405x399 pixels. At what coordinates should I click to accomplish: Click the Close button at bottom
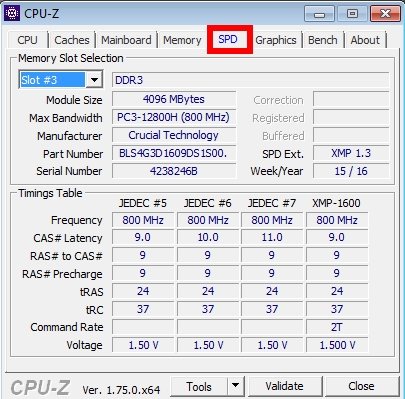361,386
